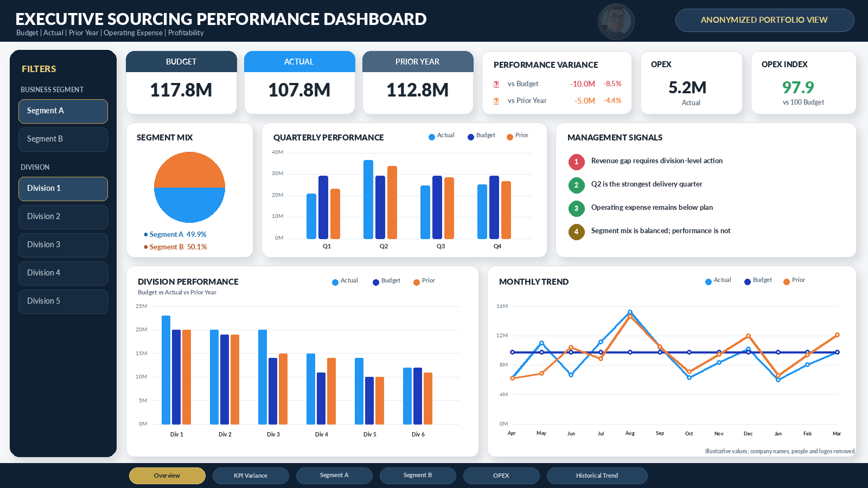Viewport: 868px width, 488px height.
Task: Click the OPEX Index value 97.9
Action: click(798, 88)
